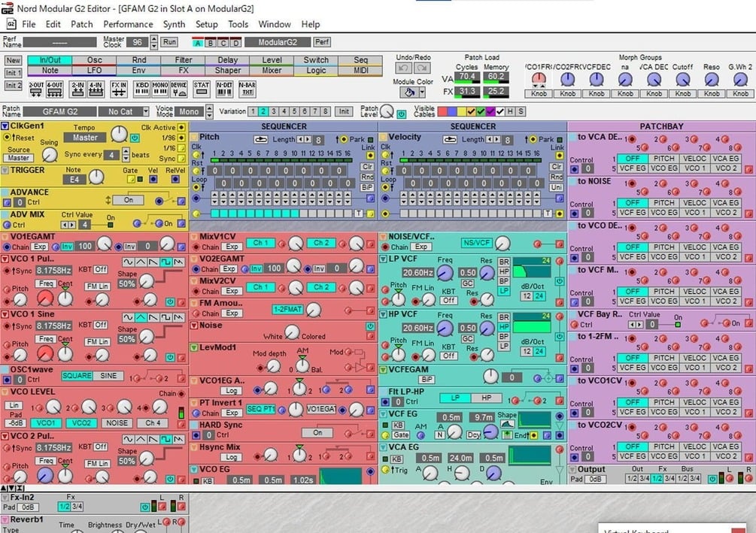Add the FX IN module
Viewport: 756px width, 533px height.
(x=119, y=89)
